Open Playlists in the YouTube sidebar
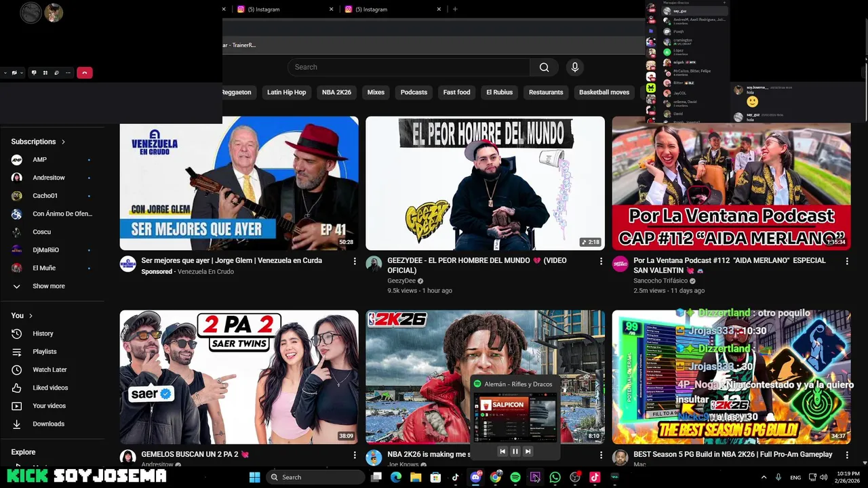868x488 pixels. coord(45,352)
